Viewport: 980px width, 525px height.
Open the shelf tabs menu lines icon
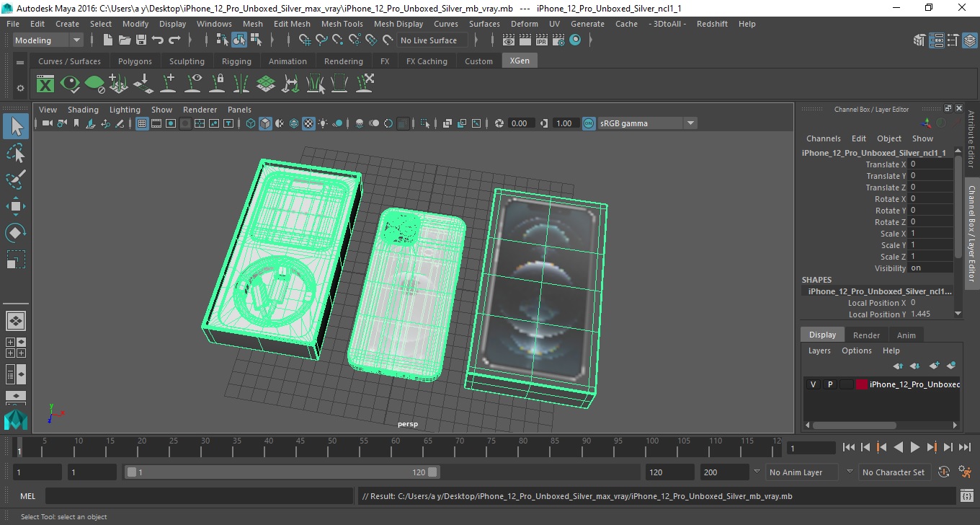20,62
